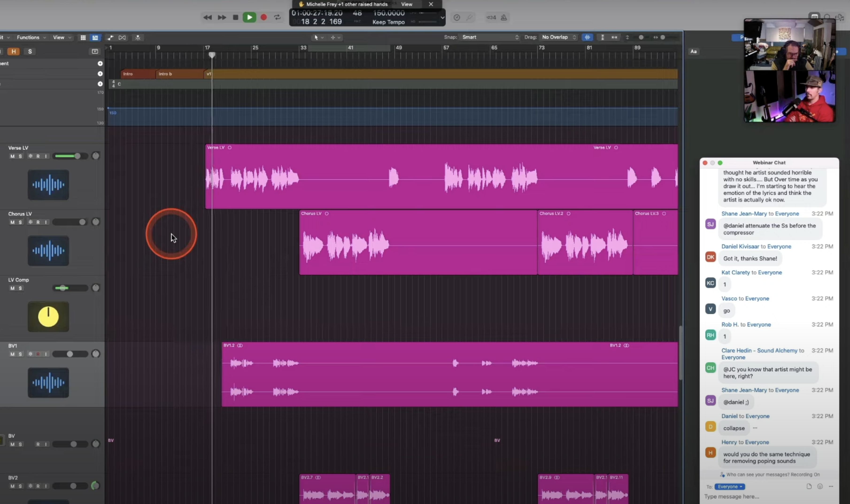Record-enable the BV1 track
850x504 pixels.
(x=38, y=354)
